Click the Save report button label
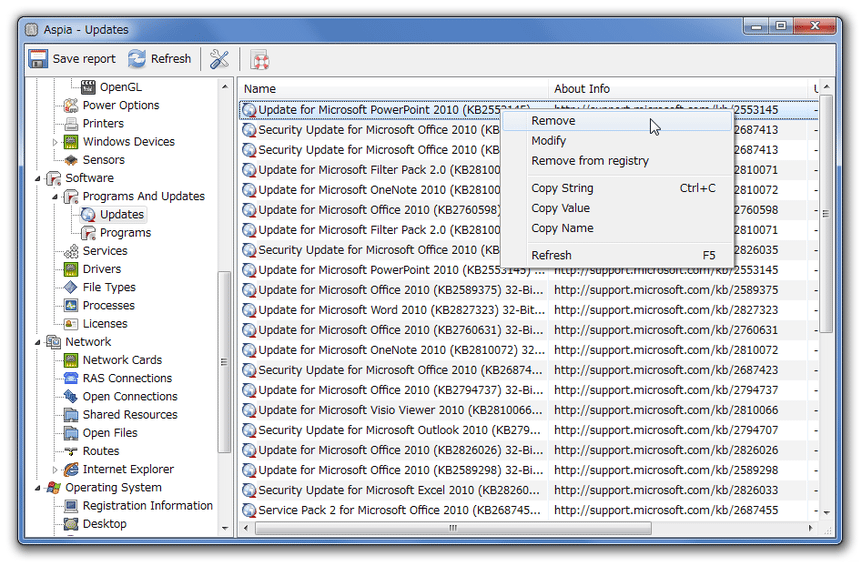Image resolution: width=862 pixels, height=566 pixels. coord(84,59)
